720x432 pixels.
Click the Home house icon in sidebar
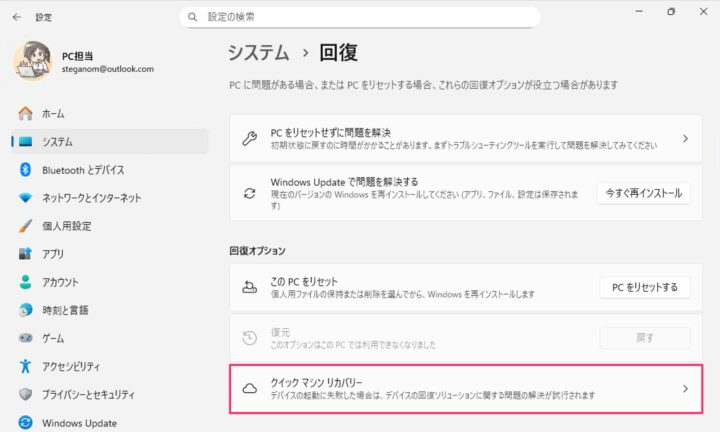[26, 114]
